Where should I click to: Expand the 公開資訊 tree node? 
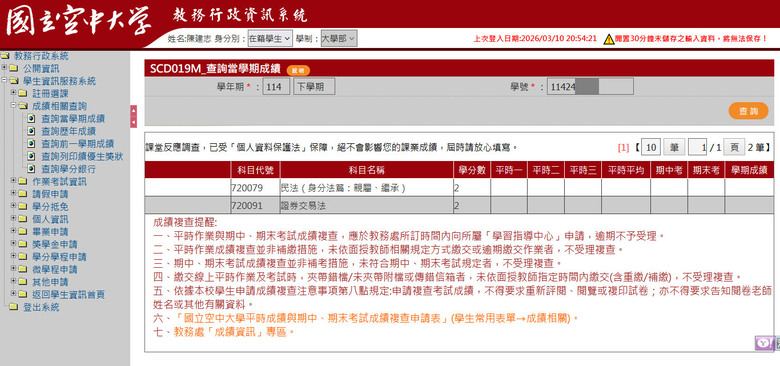[x=4, y=68]
